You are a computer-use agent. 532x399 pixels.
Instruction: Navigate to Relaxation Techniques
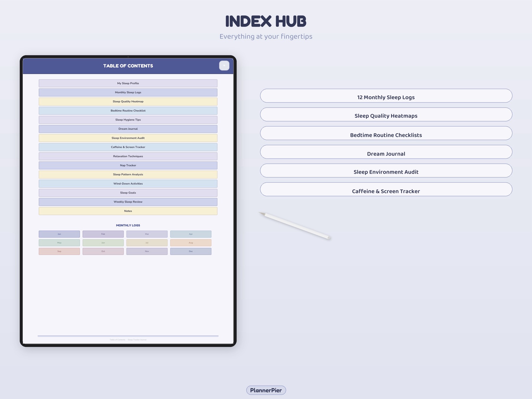(x=128, y=156)
